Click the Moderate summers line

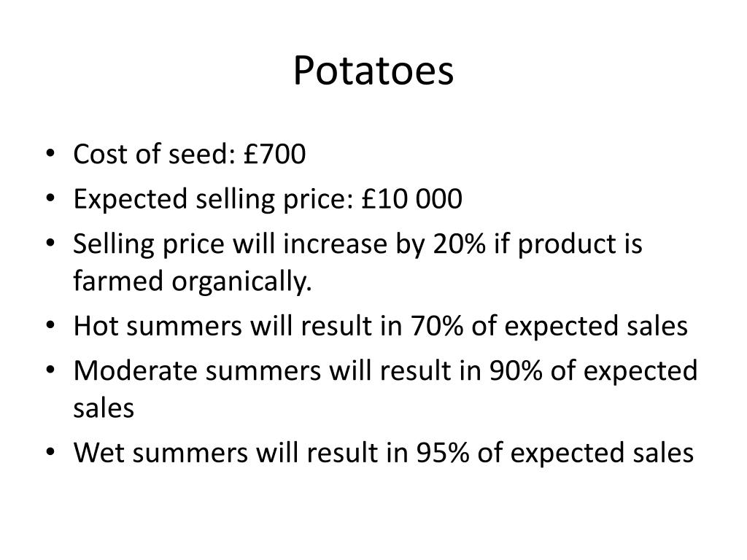click(385, 389)
